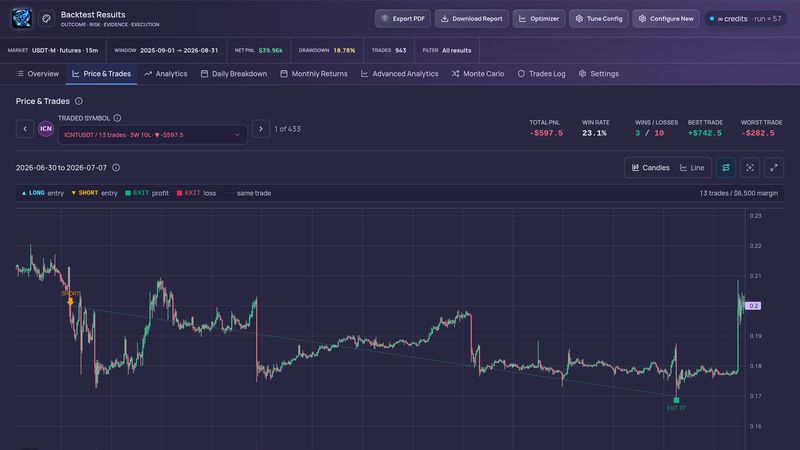Viewport: 800px width, 450px height.
Task: Open the Trades Log tab
Action: click(x=541, y=74)
